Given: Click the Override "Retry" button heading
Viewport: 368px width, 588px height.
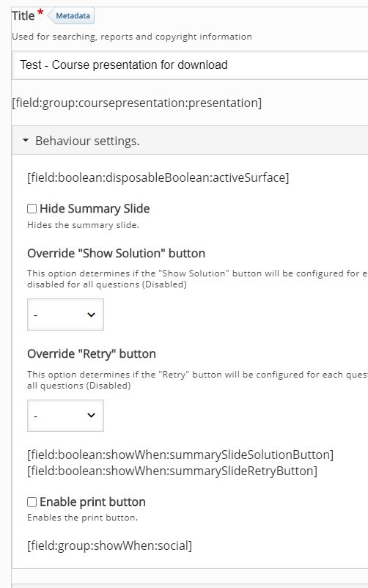Looking at the screenshot, I should [92, 354].
